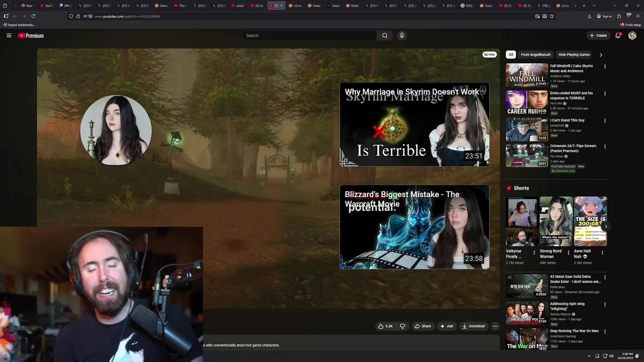Click the channel avatar circle end card
The height and width of the screenshot is (362, 644).
click(116, 130)
